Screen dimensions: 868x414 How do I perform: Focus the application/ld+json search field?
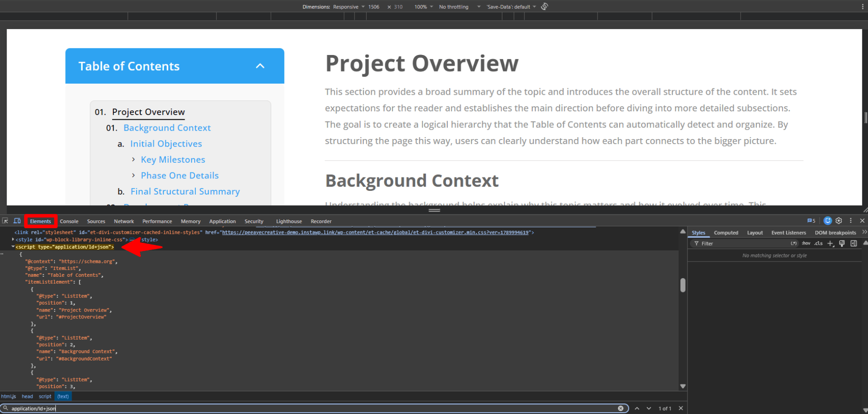coord(314,408)
